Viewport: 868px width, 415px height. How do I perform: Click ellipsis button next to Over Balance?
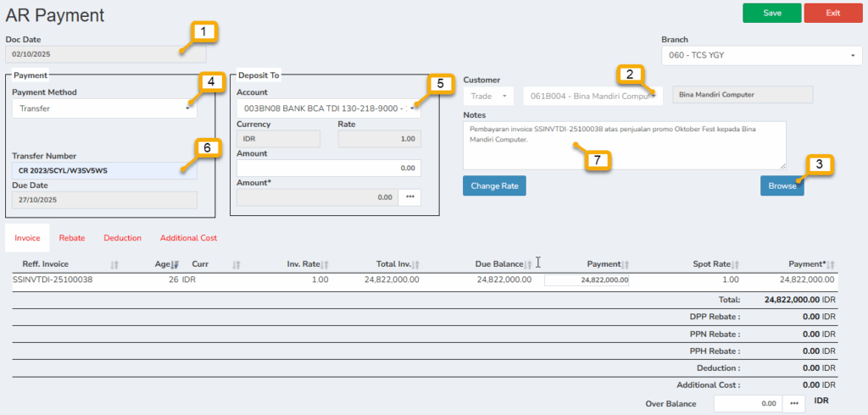[x=794, y=404]
